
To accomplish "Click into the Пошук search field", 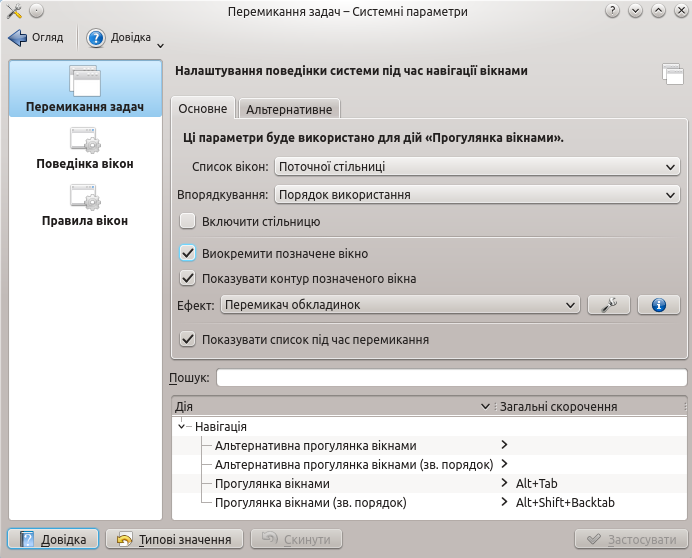I will pos(451,378).
